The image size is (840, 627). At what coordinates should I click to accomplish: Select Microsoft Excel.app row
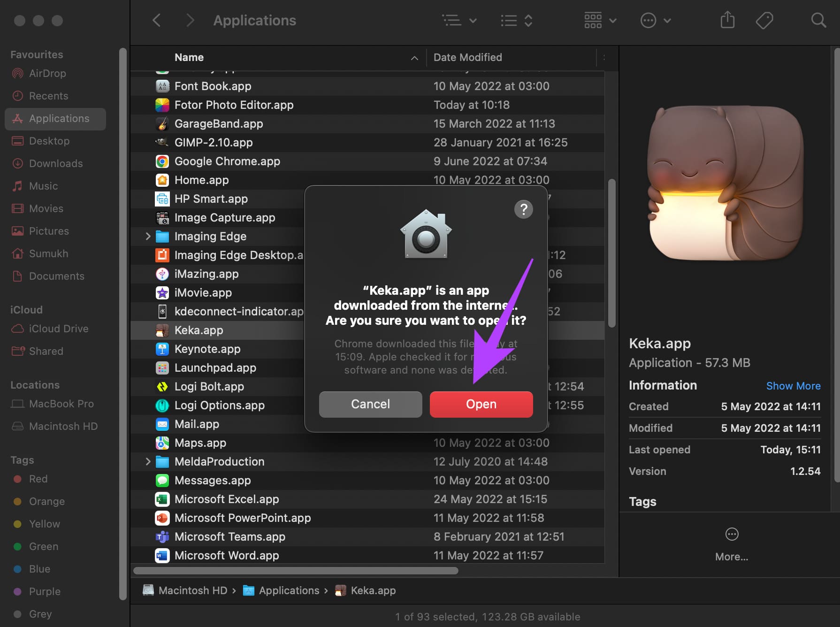click(x=367, y=499)
